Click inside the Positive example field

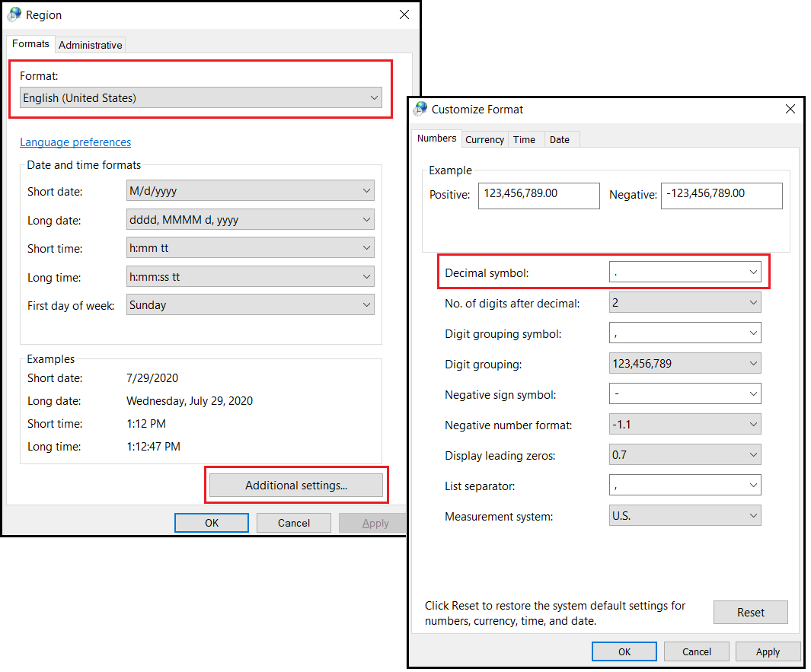538,196
